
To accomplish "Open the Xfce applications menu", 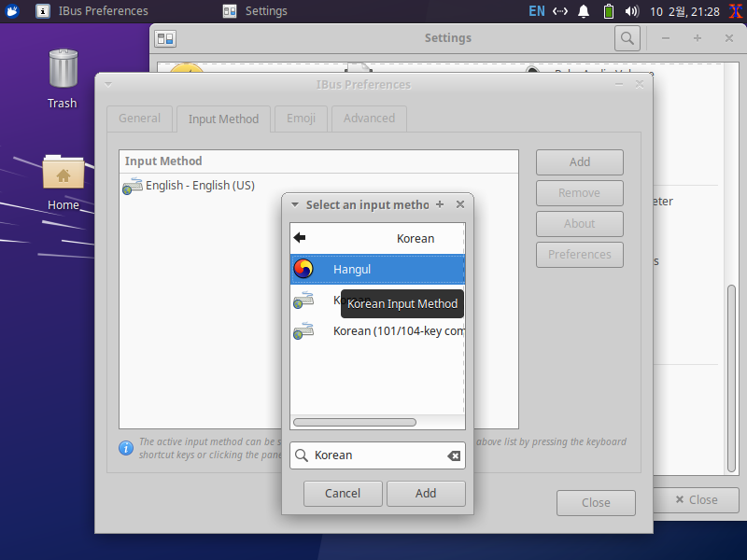I will [x=12, y=10].
